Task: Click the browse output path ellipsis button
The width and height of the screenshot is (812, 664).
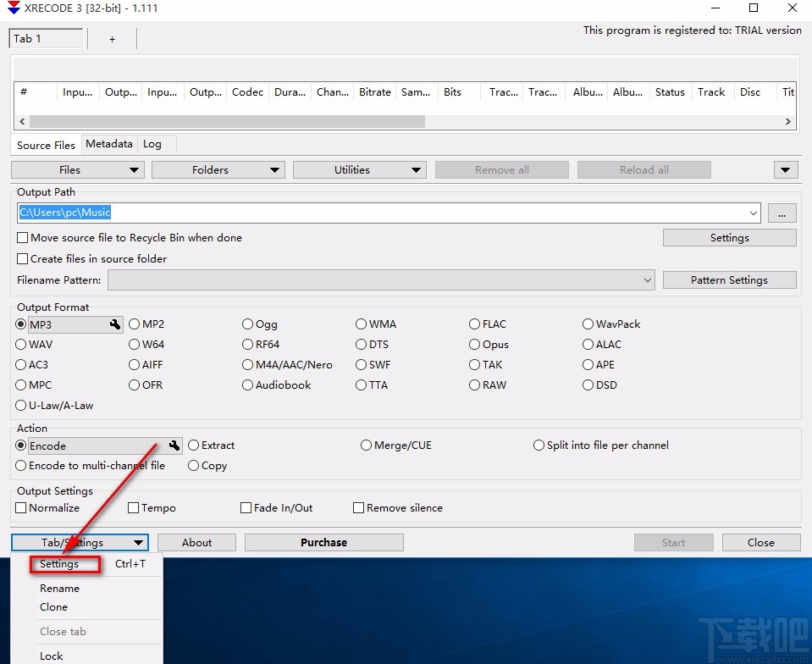Action: pos(782,213)
